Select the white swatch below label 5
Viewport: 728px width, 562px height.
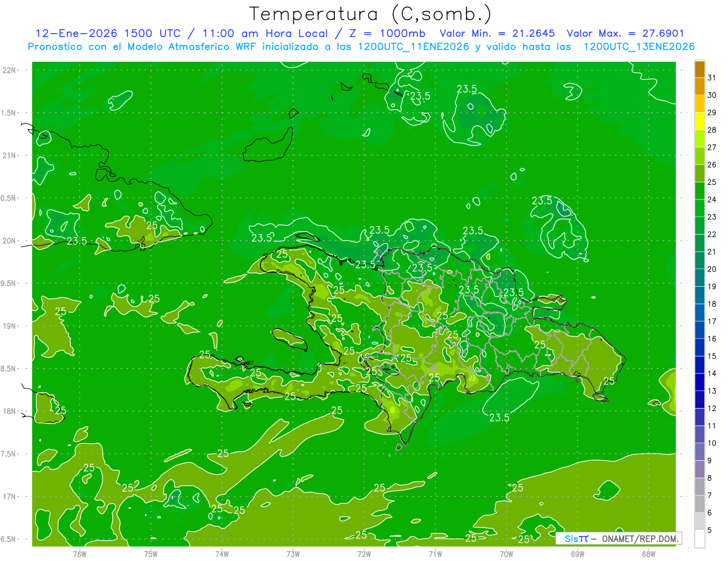pos(699,538)
